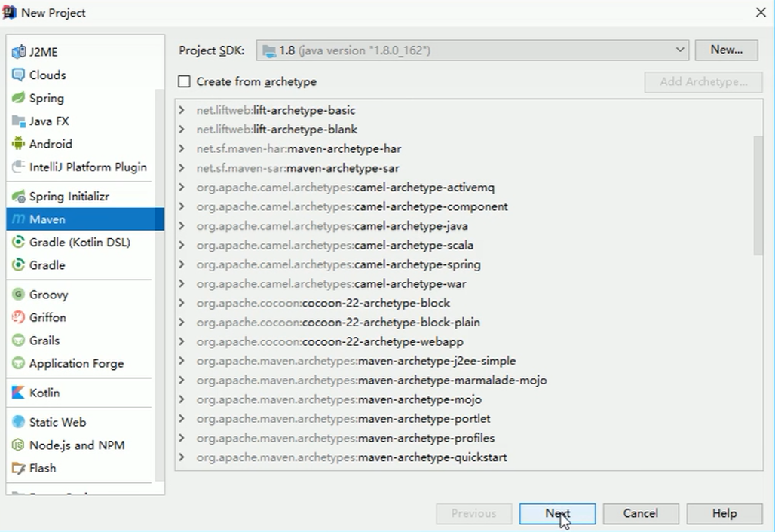Select the Gradle (Kotlin DSL) icon
The height and width of the screenshot is (532, 775).
point(18,242)
